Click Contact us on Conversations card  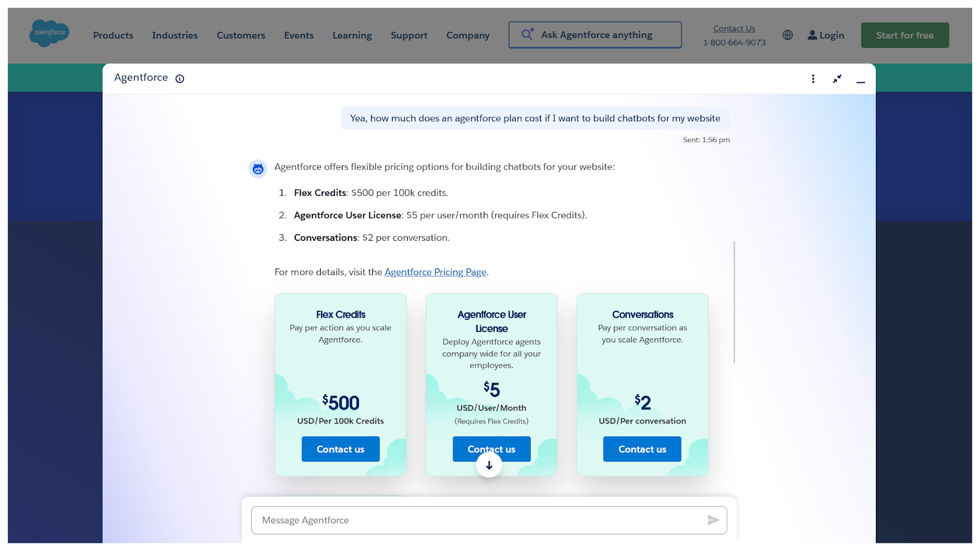[x=642, y=449]
